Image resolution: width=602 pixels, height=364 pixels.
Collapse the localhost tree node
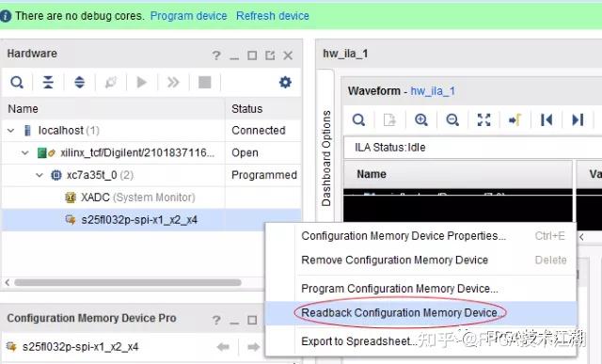tap(10, 131)
